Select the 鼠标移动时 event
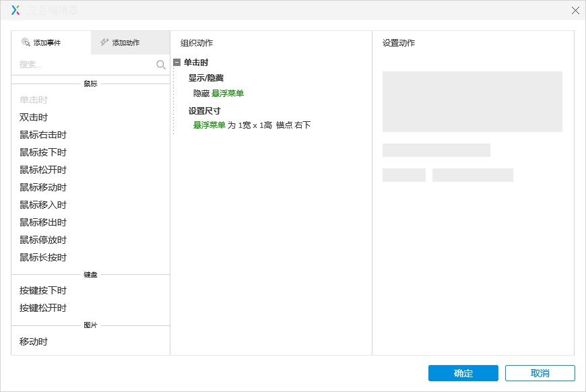The height and width of the screenshot is (392, 586). tap(43, 188)
